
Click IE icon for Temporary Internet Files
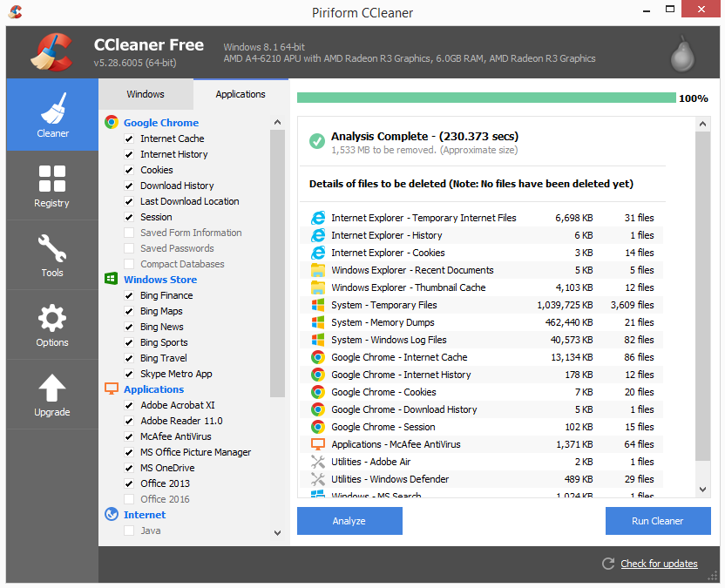point(318,218)
